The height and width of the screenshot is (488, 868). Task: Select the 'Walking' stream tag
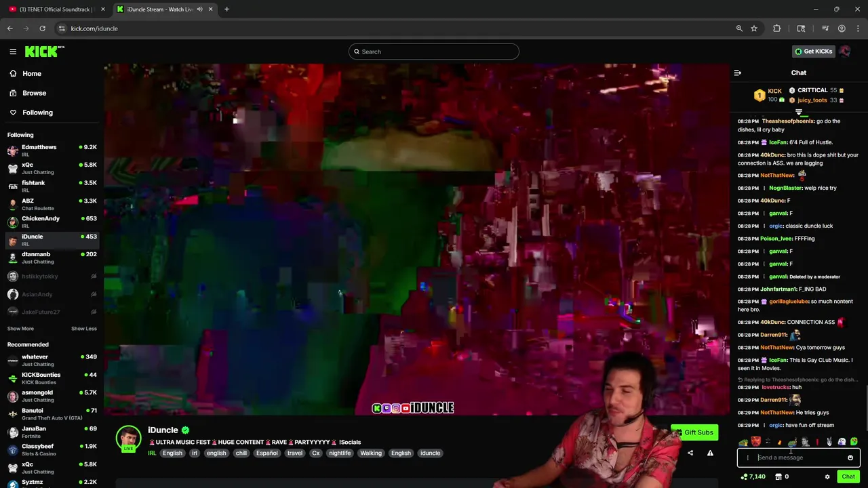371,453
